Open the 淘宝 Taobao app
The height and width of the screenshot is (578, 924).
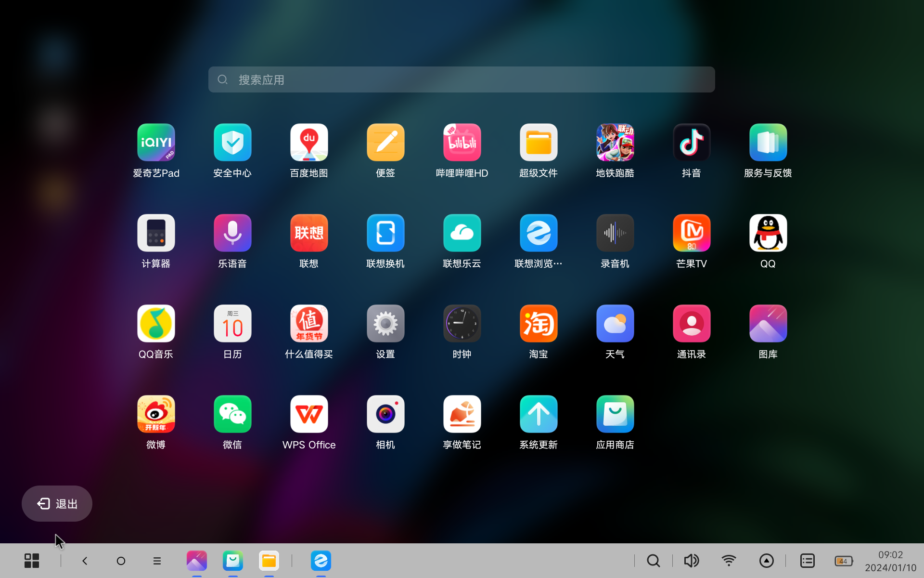[x=539, y=324]
